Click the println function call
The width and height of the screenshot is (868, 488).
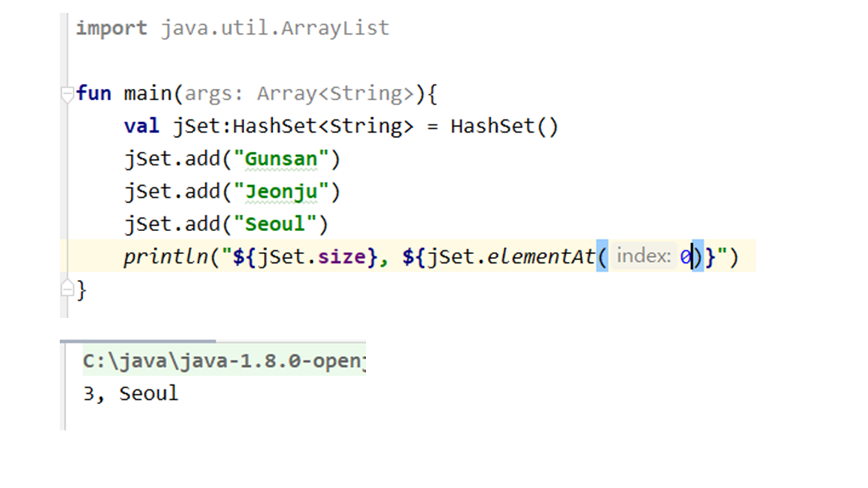pyautogui.click(x=165, y=258)
